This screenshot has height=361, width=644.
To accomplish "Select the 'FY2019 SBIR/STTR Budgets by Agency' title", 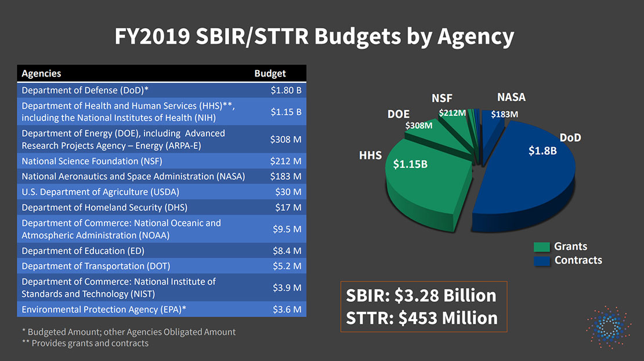I will [314, 36].
